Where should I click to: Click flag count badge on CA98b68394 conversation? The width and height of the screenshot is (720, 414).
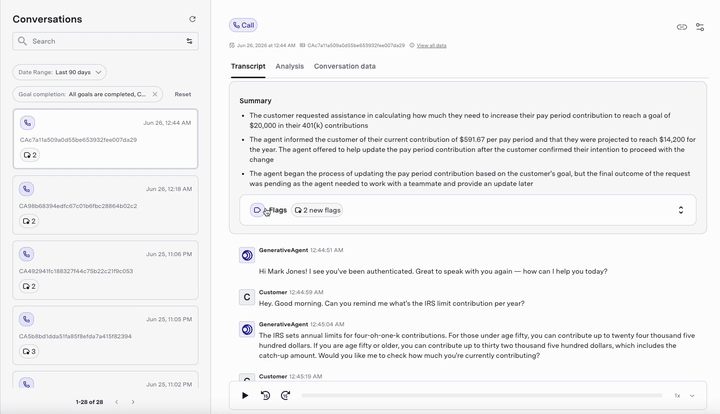(29, 221)
